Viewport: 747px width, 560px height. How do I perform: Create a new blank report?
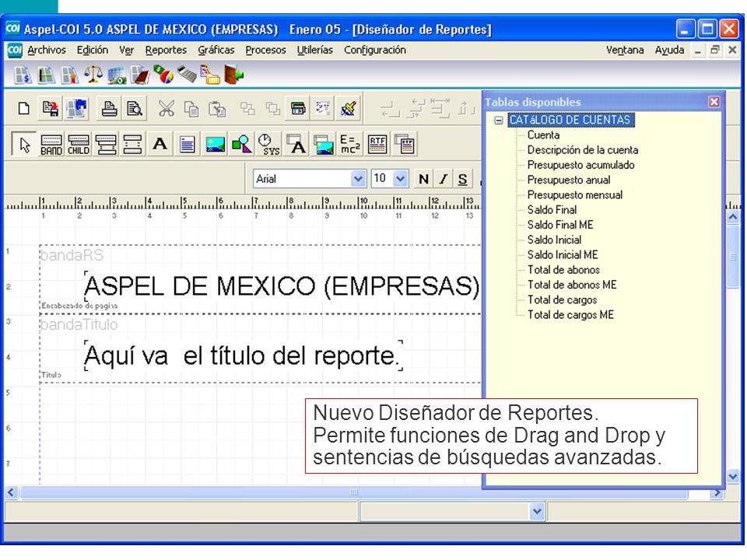[24, 109]
